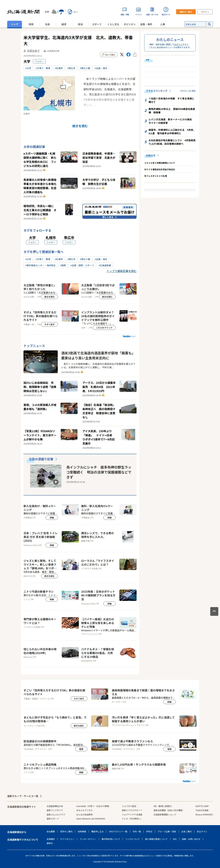The height and width of the screenshot is (868, 220).
Task: Open YOSAKOIソーラン photo thumbnail
Action: click(69, 435)
